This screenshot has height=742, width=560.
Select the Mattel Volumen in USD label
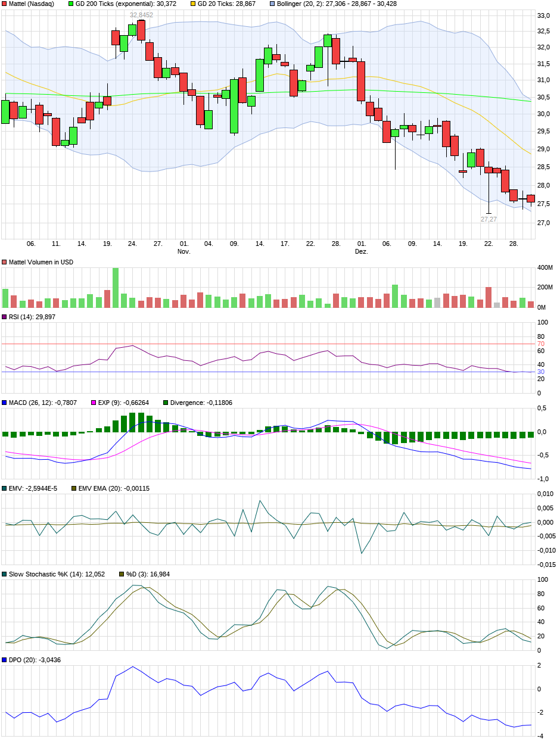[41, 262]
